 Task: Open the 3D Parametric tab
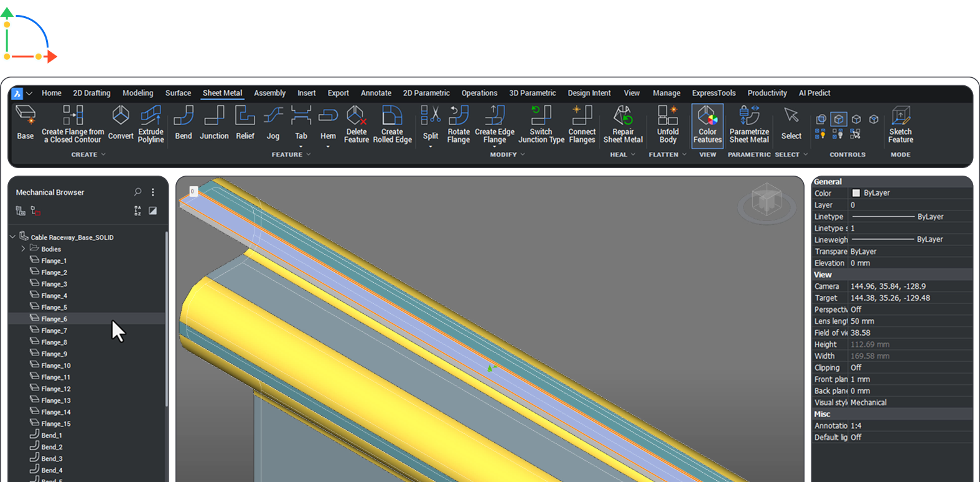pos(533,93)
